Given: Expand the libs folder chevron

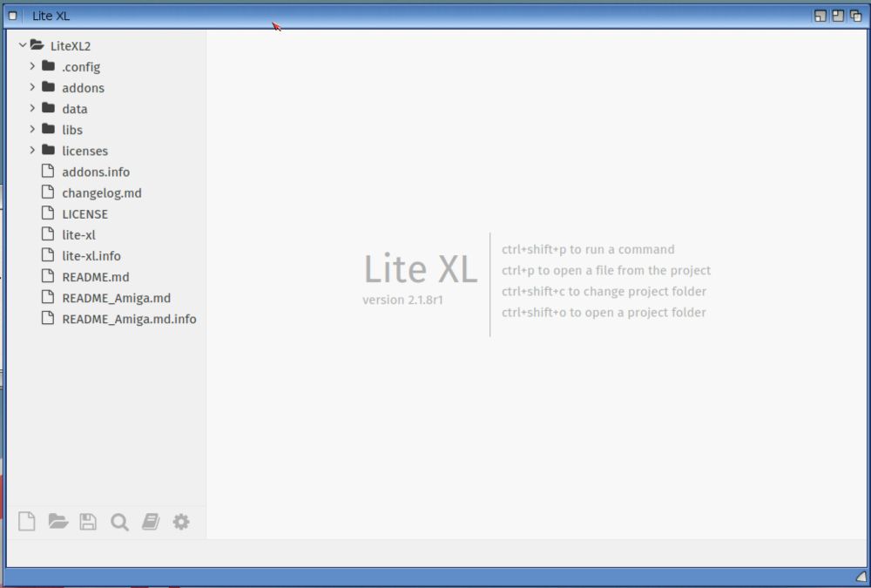Looking at the screenshot, I should 32,129.
